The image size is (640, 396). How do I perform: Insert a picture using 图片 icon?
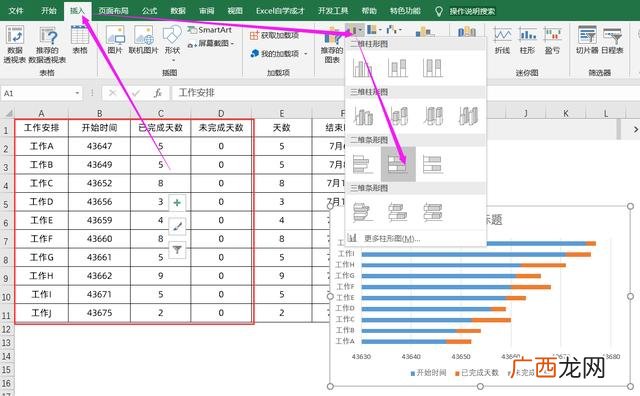[115, 40]
